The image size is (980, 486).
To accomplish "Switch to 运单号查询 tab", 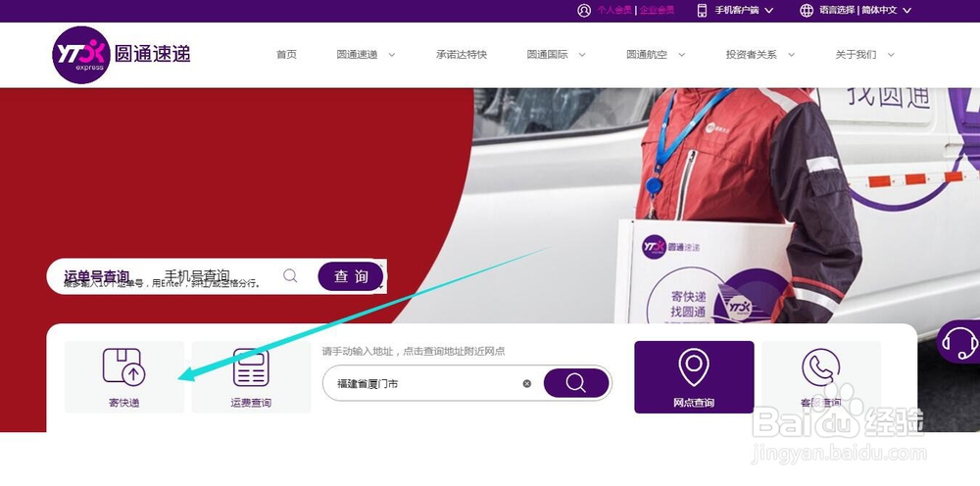I will pos(96,275).
